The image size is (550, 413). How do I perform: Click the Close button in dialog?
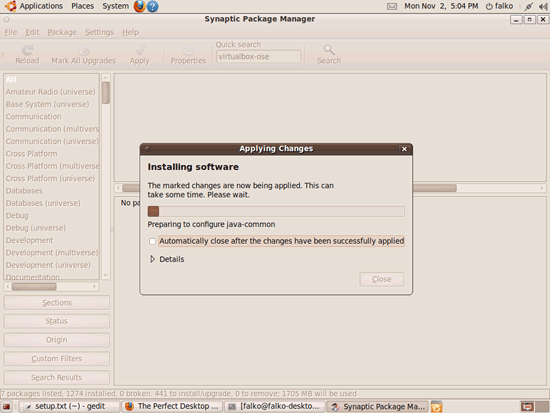tap(382, 279)
